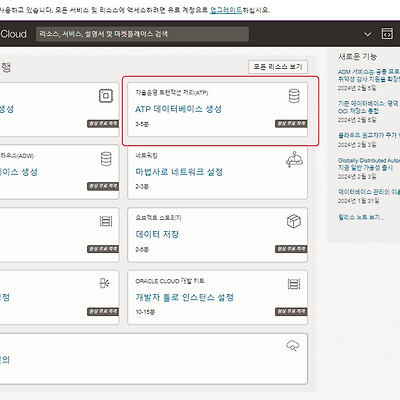Click the 자율운영 트랜잭션 처리(ATP) label
The image size is (400, 400).
(x=172, y=92)
